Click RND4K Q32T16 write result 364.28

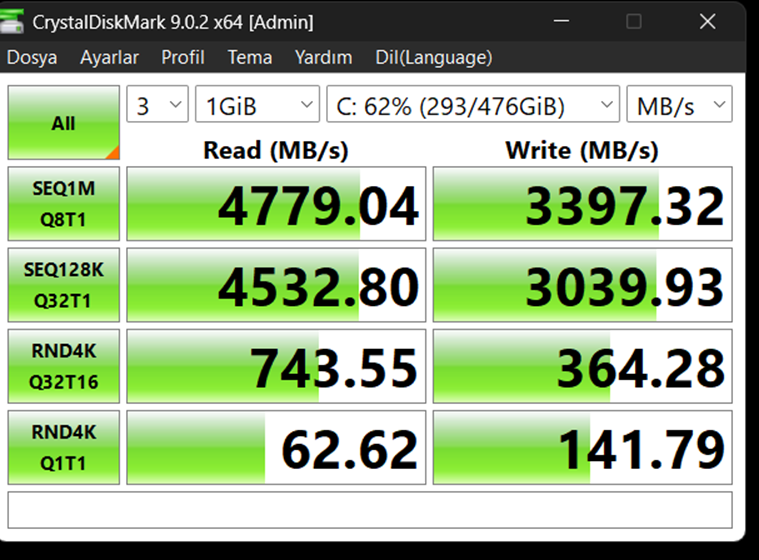583,366
